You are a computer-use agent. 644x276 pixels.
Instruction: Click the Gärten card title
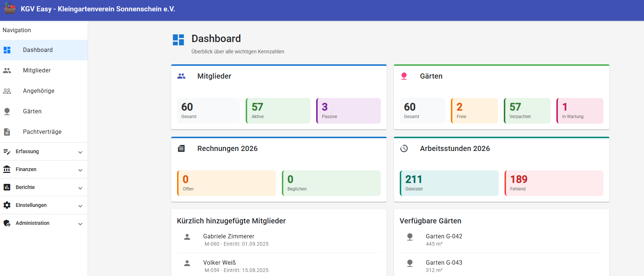tap(431, 76)
